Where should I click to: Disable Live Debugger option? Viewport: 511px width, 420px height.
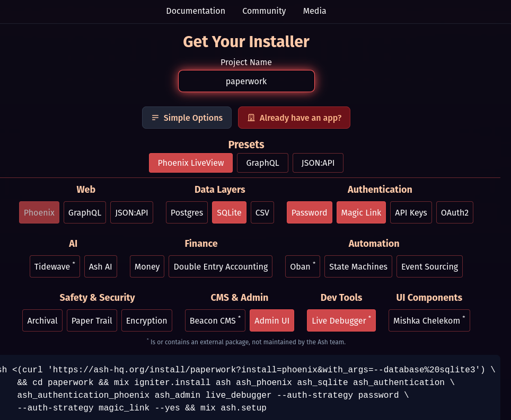click(341, 320)
